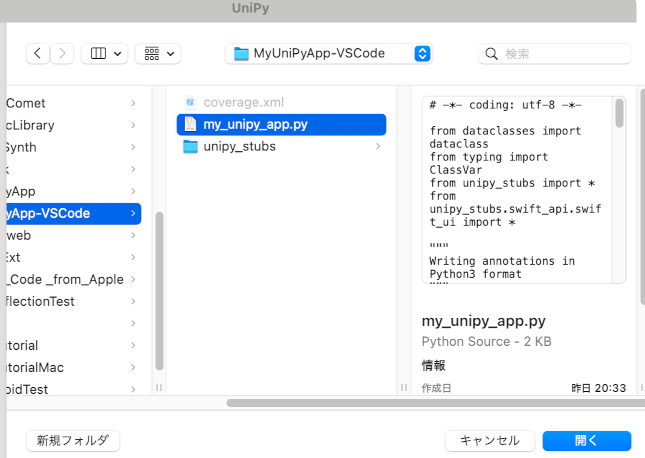
Task: Click the キャンセル button
Action: [489, 440]
